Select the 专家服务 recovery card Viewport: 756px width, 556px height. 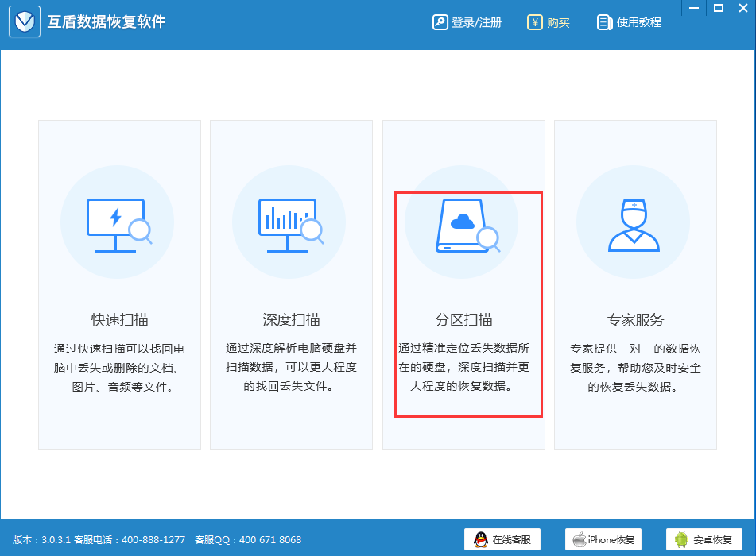(x=634, y=286)
